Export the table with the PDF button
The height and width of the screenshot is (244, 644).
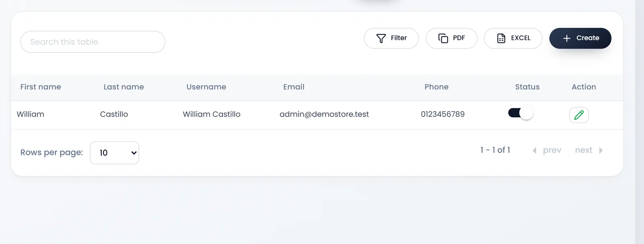pyautogui.click(x=452, y=38)
